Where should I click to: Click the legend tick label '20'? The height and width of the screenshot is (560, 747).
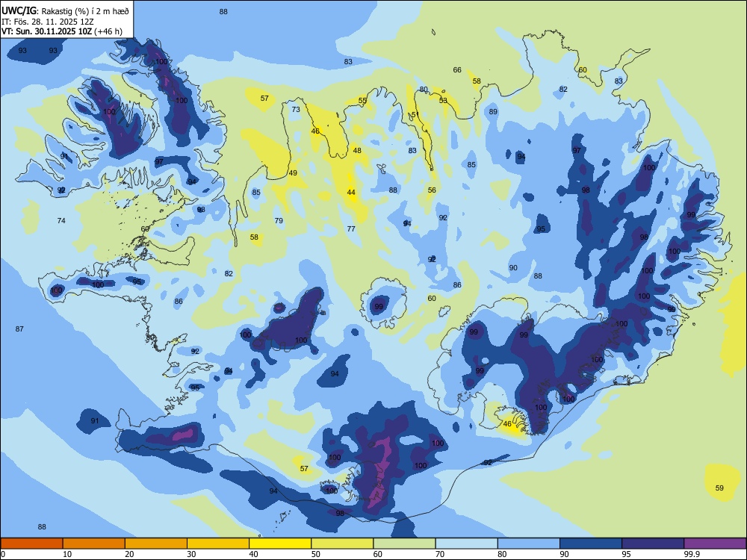pos(129,554)
